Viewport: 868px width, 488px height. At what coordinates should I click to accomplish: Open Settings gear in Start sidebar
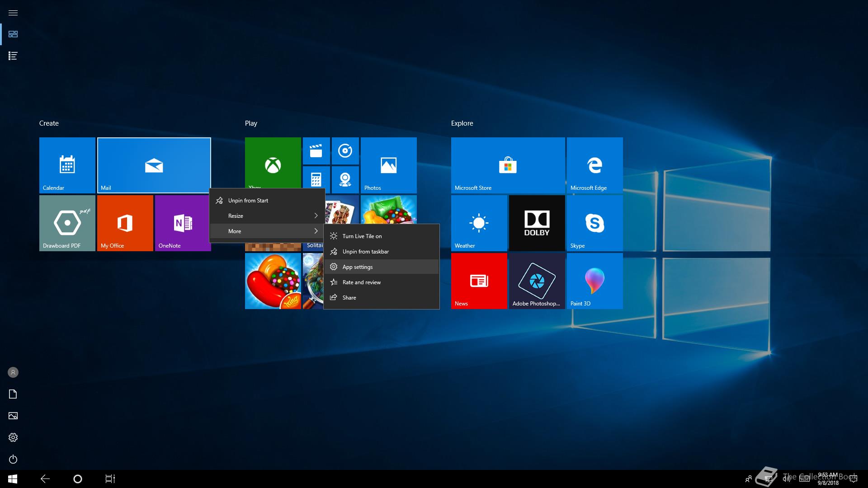tap(13, 437)
